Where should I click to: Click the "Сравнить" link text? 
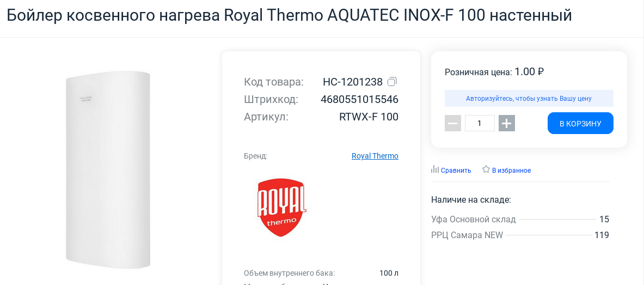(x=456, y=171)
